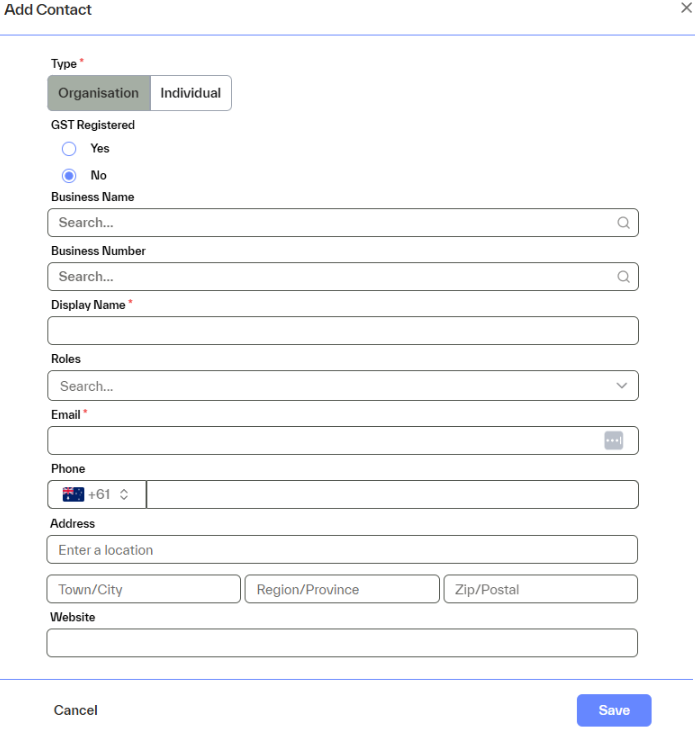Focus the Address 'Enter a location' field
Screen dimensions: 695x731
tap(342, 550)
